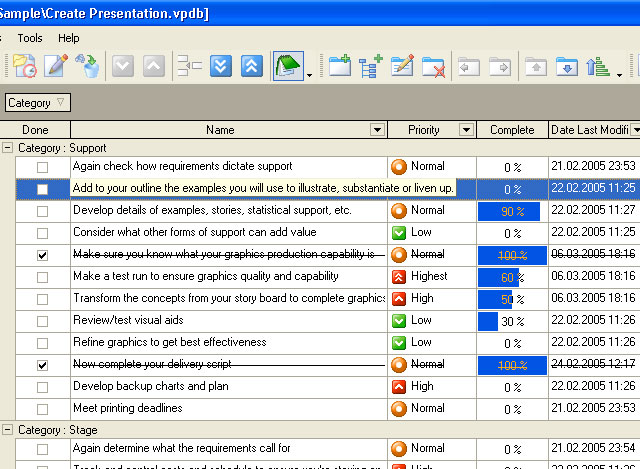This screenshot has height=469, width=640.
Task: Open the Tools menu
Action: point(30,38)
